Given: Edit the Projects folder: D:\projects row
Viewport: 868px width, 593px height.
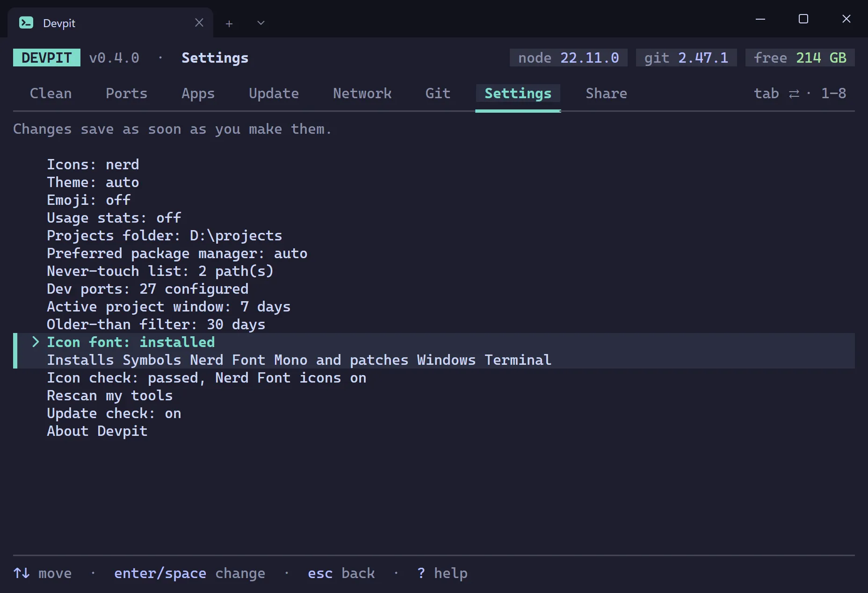Looking at the screenshot, I should 165,236.
